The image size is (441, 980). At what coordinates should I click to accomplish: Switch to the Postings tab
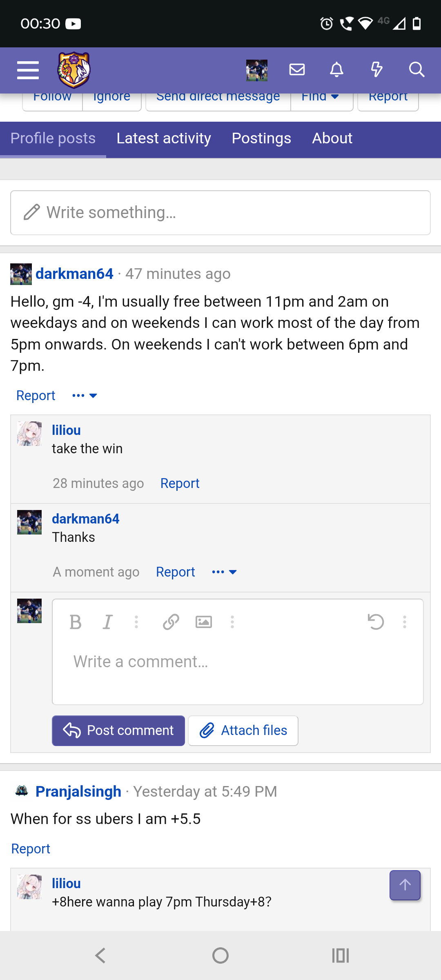point(261,138)
